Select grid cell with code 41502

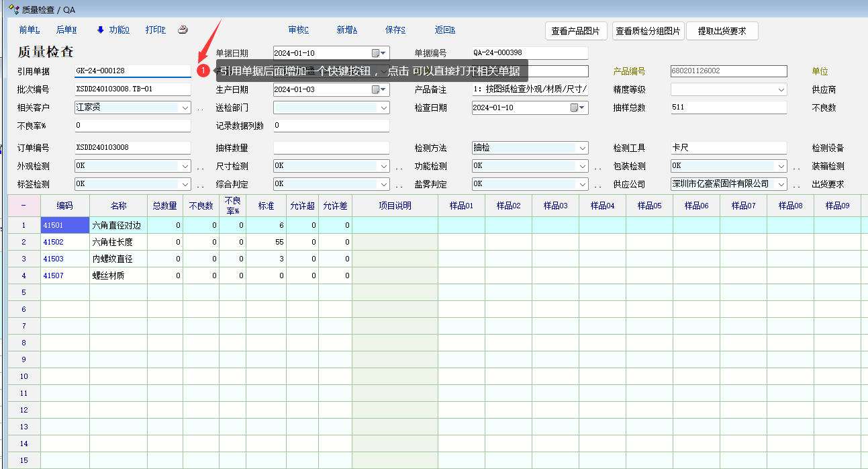(x=64, y=242)
